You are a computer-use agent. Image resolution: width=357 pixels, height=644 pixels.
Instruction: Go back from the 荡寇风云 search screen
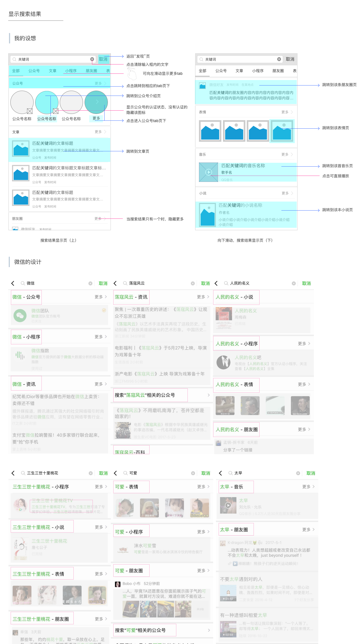[x=115, y=283]
